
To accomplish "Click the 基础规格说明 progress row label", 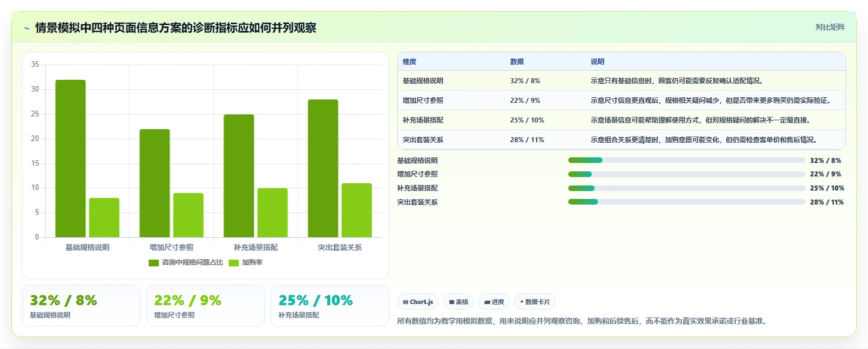I will [x=417, y=160].
